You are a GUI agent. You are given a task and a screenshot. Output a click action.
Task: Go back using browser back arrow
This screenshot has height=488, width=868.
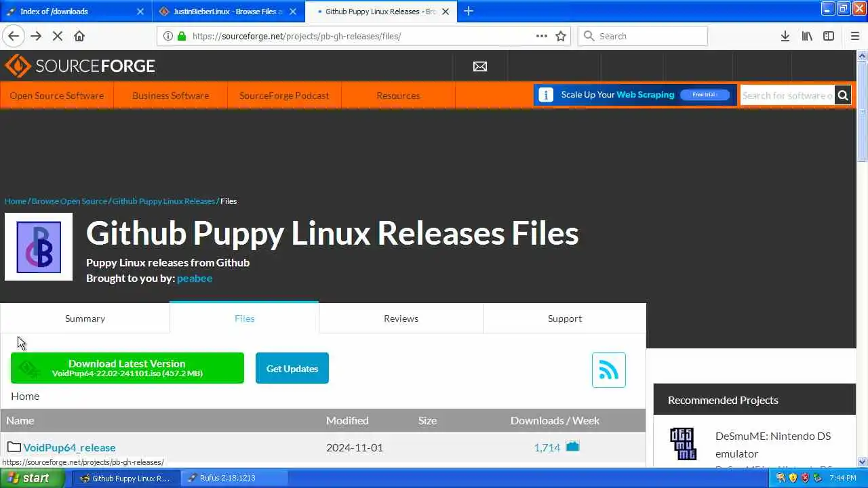coord(14,36)
